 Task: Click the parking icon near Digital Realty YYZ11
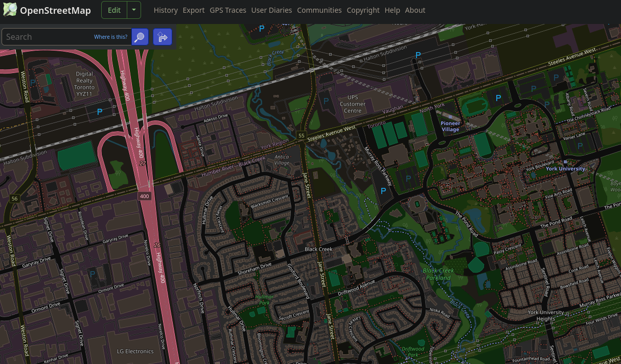coord(100,111)
